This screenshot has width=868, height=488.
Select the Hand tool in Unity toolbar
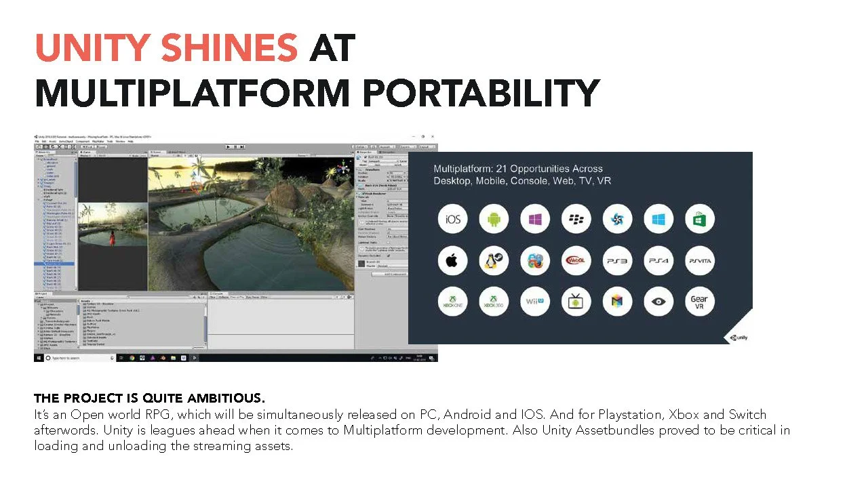(x=39, y=147)
